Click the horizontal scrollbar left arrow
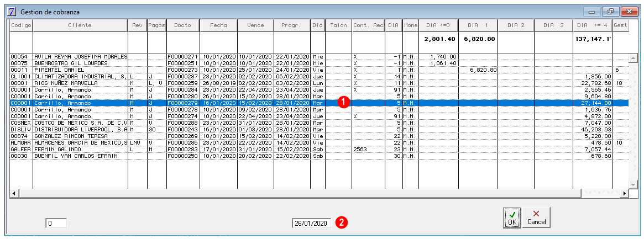 14,193
